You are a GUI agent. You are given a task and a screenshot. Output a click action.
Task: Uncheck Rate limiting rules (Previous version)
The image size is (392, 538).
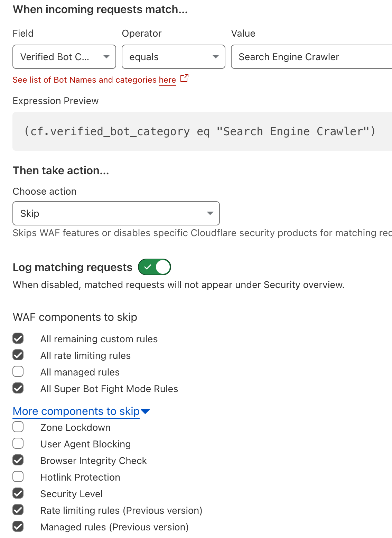coord(18,510)
